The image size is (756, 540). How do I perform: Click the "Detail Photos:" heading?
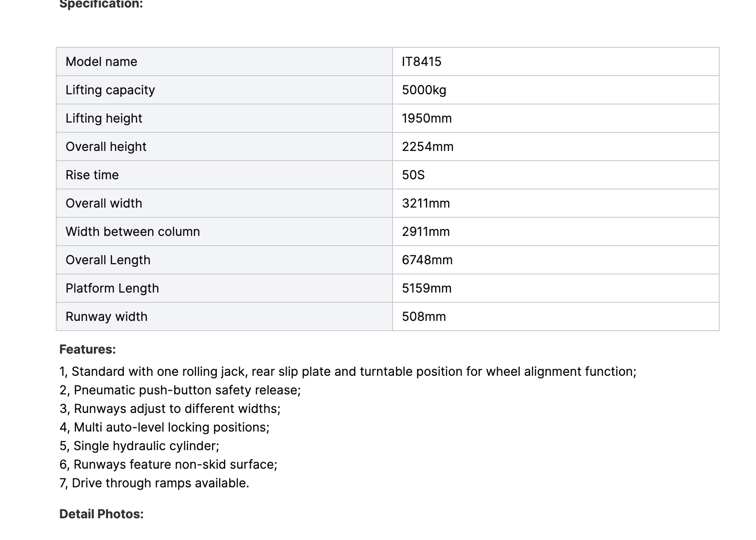101,514
